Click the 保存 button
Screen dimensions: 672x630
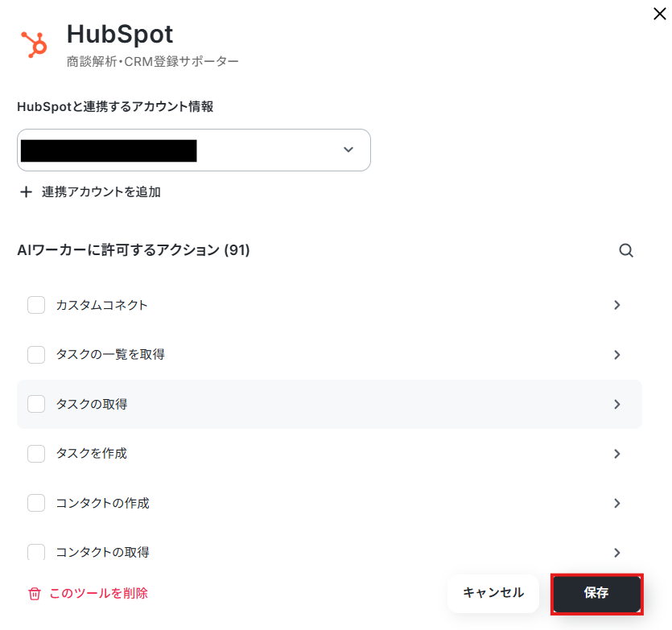click(596, 594)
